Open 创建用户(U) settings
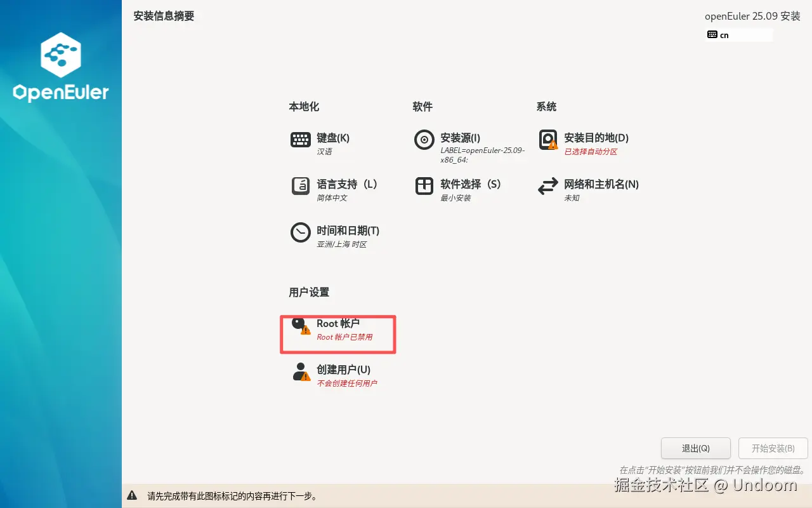The height and width of the screenshot is (508, 812). pos(343,370)
